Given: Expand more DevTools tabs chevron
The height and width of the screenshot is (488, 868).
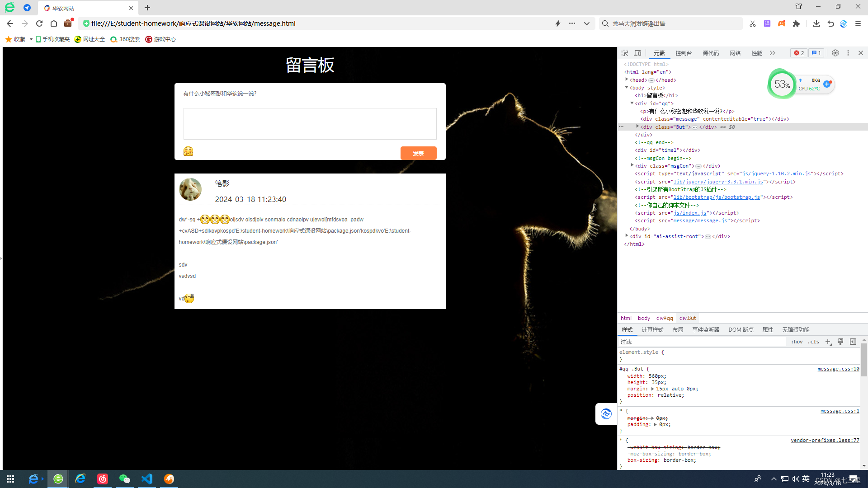Looking at the screenshot, I should [773, 53].
